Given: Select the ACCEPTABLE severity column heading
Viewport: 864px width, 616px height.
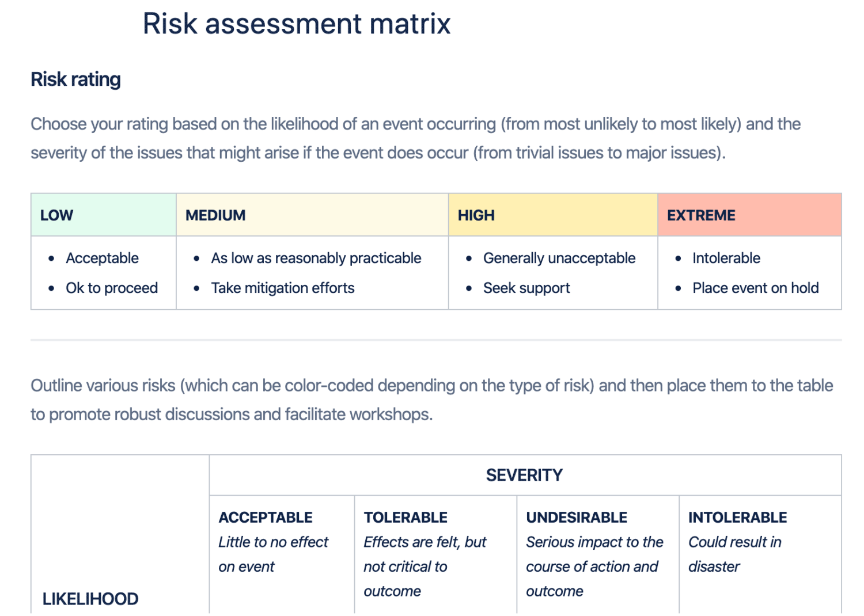Looking at the screenshot, I should 266,518.
